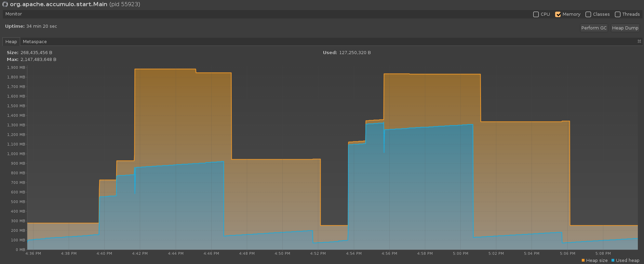Switch to the Metaspace tab
644x264 pixels.
35,42
